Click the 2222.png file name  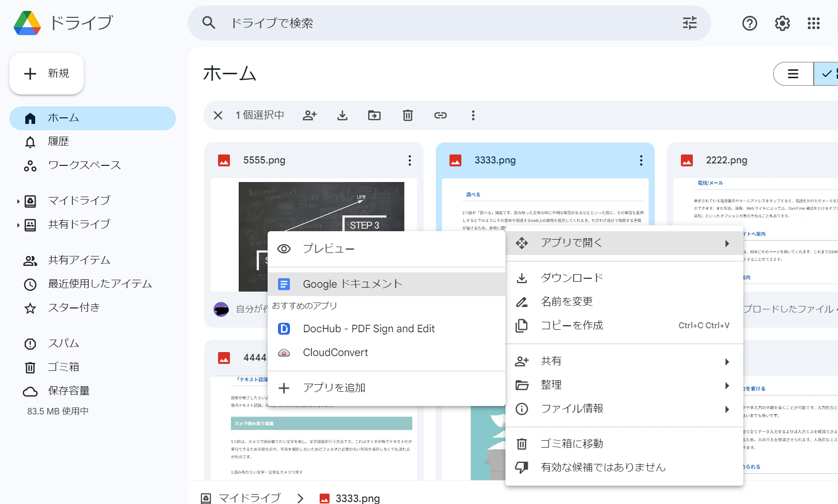point(726,160)
